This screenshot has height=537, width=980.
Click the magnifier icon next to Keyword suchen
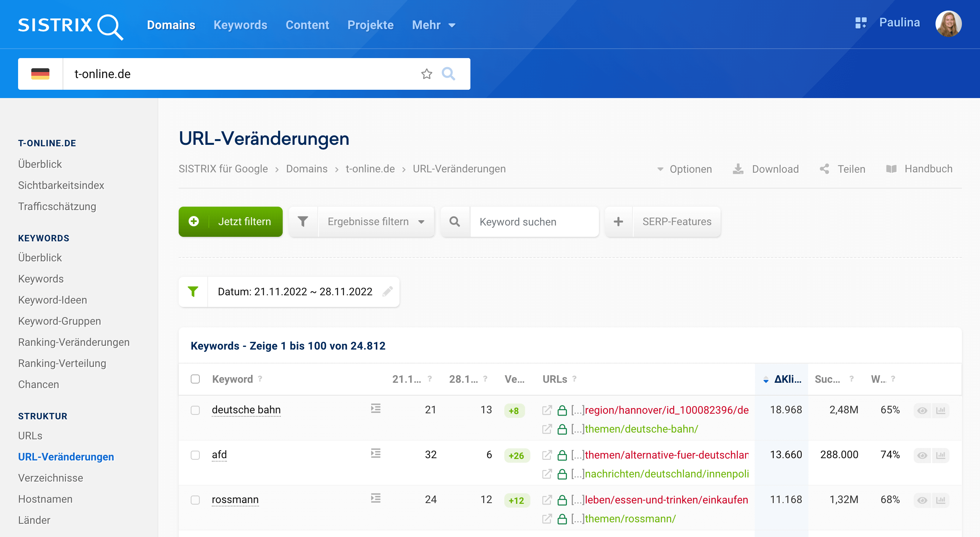tap(455, 221)
